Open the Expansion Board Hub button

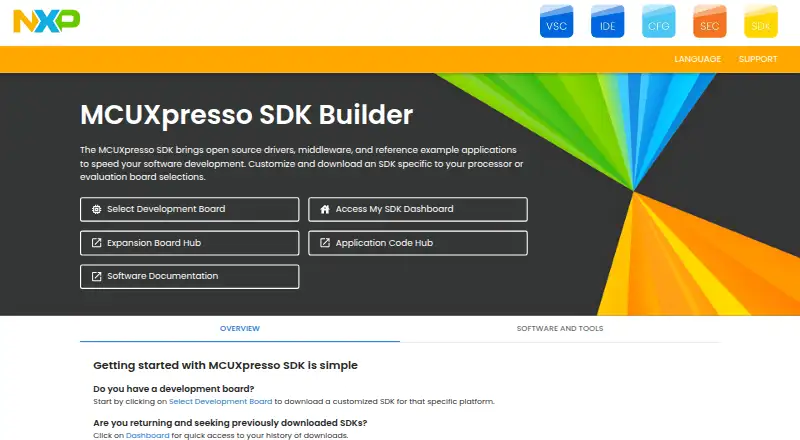click(x=190, y=243)
